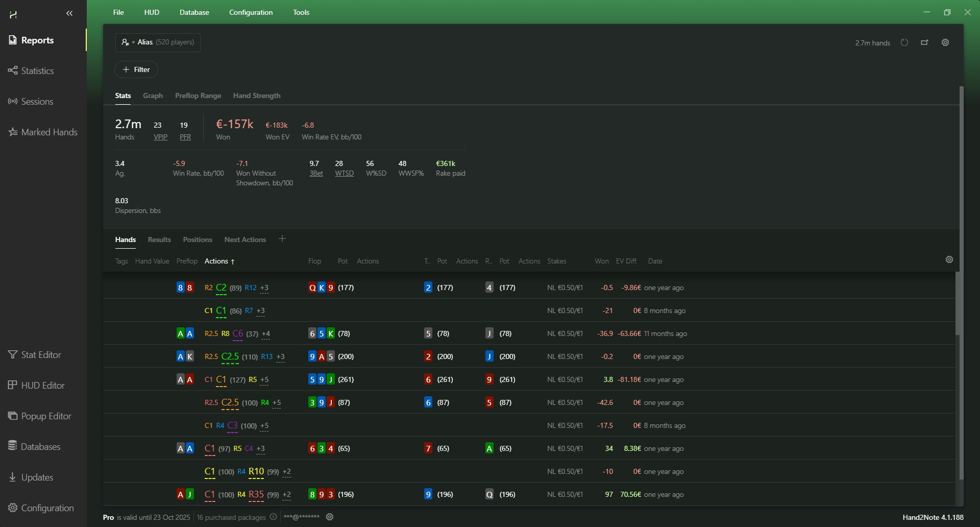
Task: Click the refresh report icon
Action: click(904, 43)
